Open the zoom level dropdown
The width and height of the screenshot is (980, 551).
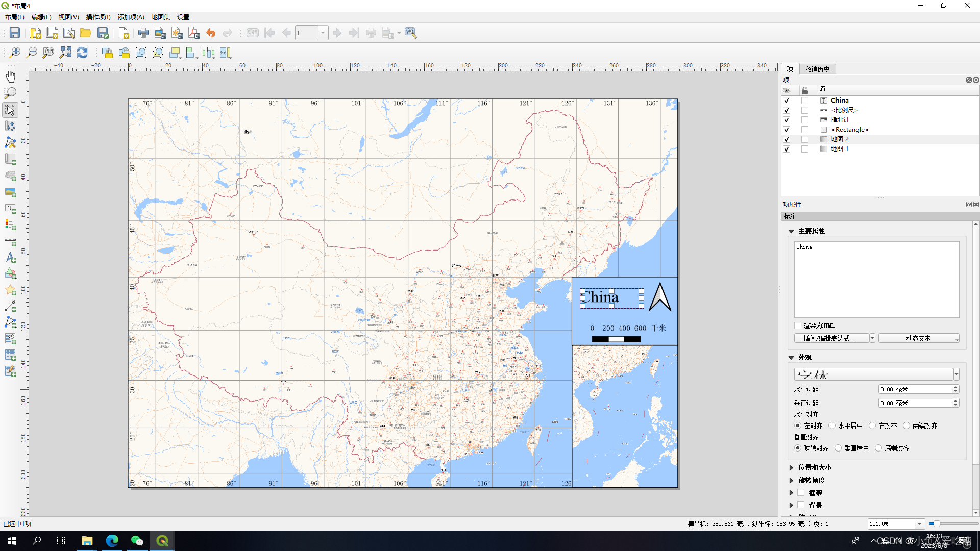(x=919, y=524)
